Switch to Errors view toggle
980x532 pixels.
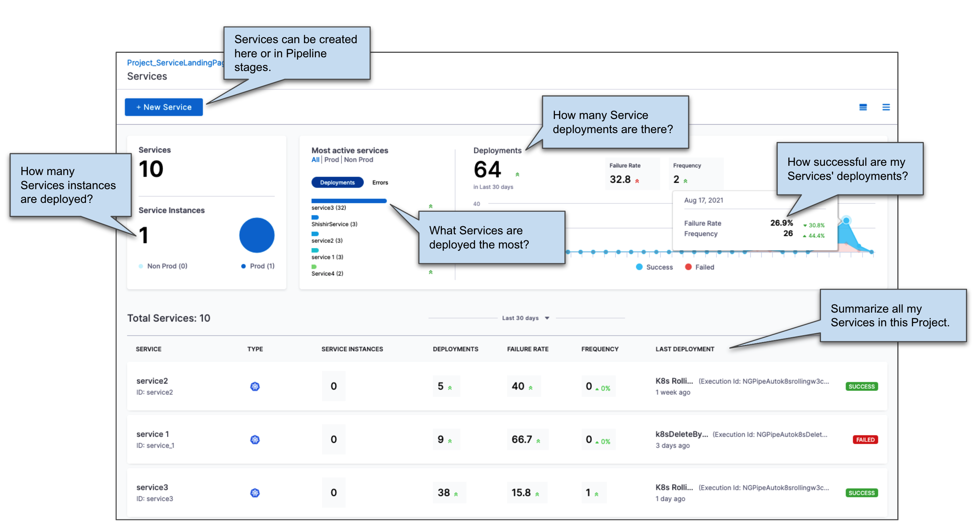point(380,183)
